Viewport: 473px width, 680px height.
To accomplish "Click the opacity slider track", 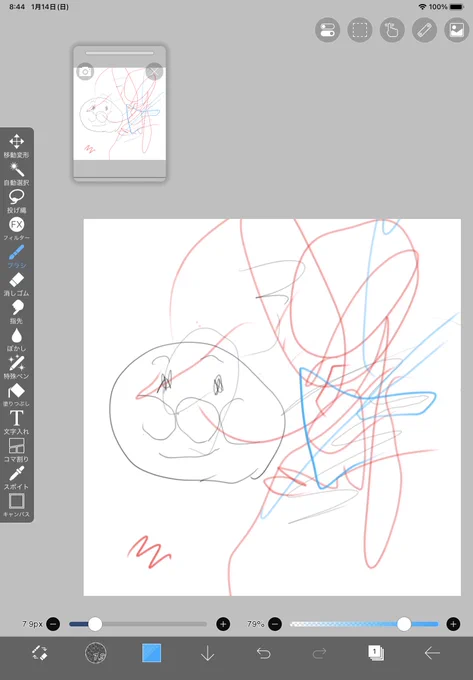I will (x=364, y=624).
